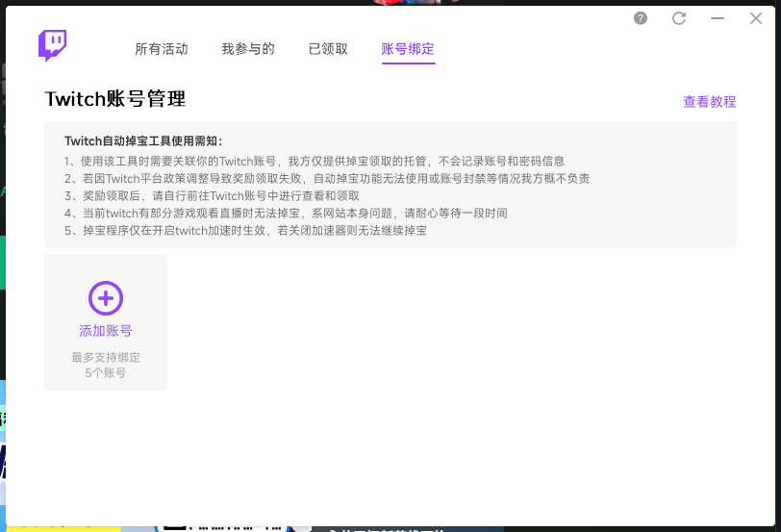
Task: Switch to the 所有活动 tab
Action: [162, 49]
